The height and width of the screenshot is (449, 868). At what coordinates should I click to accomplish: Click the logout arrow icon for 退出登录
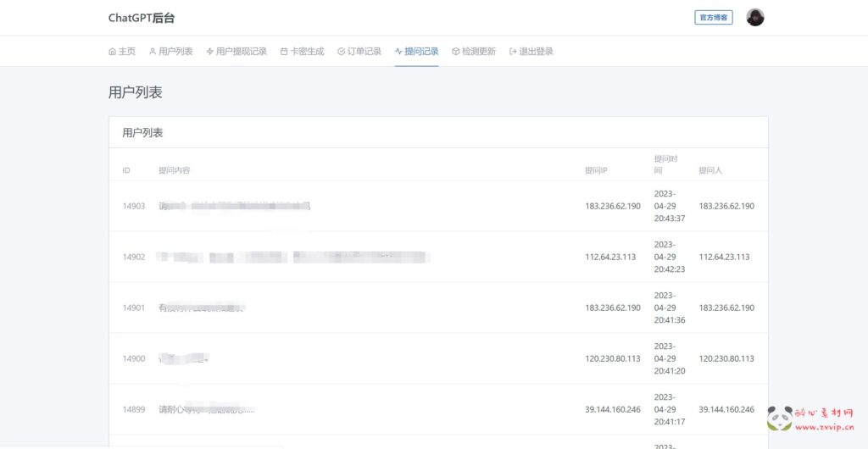(x=513, y=52)
